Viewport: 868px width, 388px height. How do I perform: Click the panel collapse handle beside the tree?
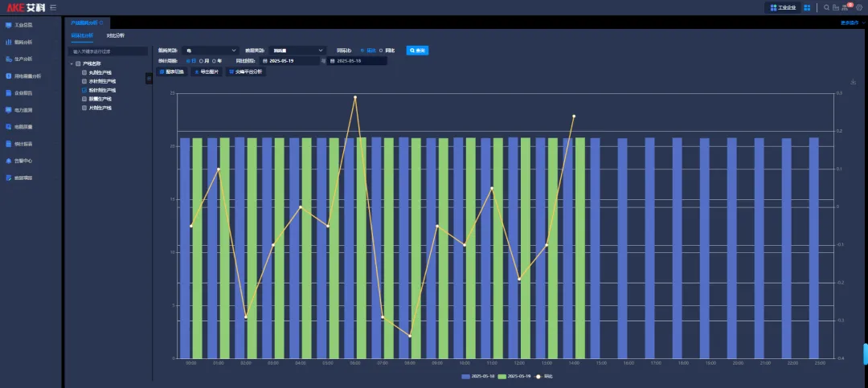coord(149,78)
